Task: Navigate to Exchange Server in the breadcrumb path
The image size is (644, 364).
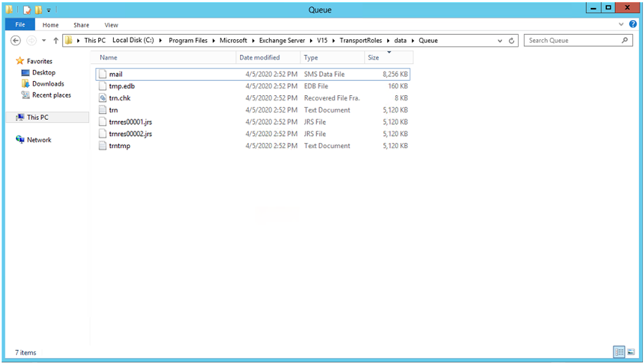Action: pyautogui.click(x=282, y=40)
